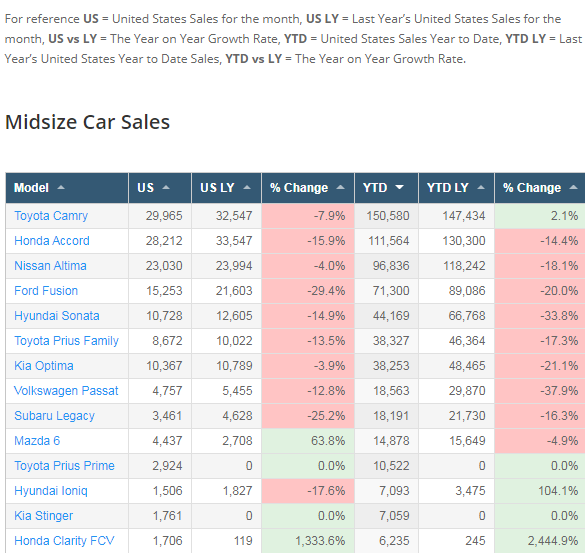
Task: Click the Model column header label
Action: tap(31, 188)
